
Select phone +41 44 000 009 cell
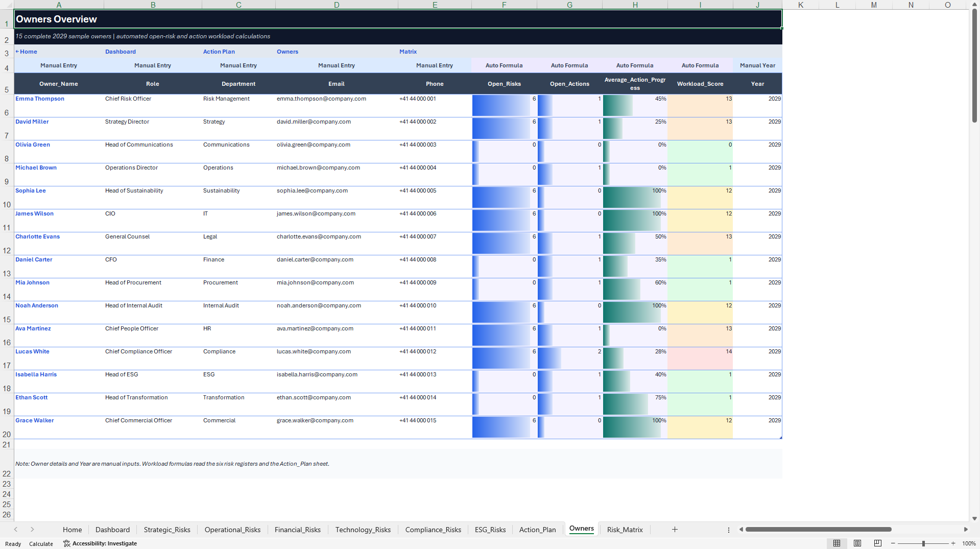point(435,290)
